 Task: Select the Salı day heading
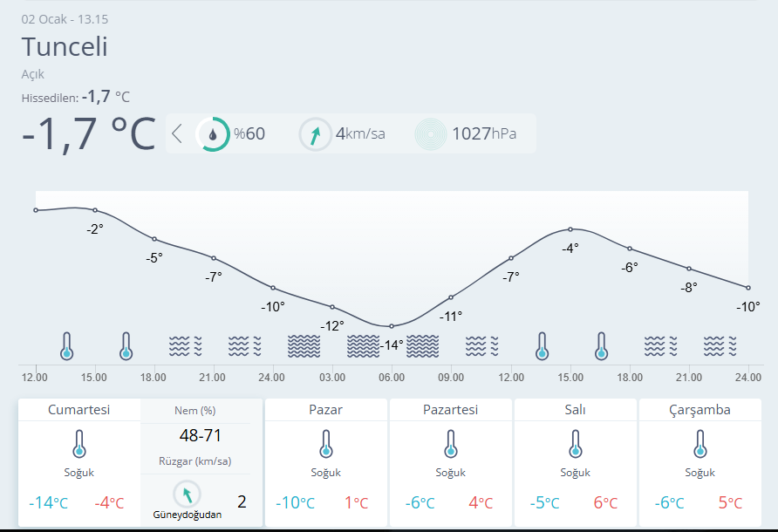click(x=576, y=410)
